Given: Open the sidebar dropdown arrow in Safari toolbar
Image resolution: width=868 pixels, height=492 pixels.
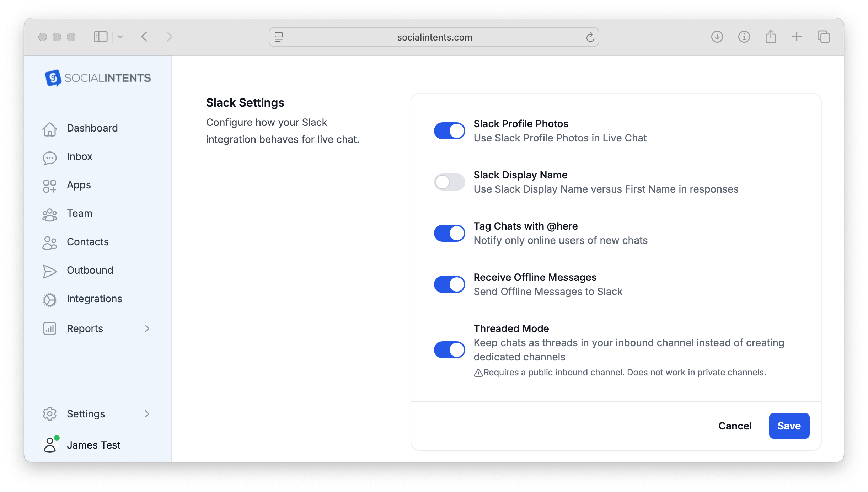Looking at the screenshot, I should (x=120, y=37).
